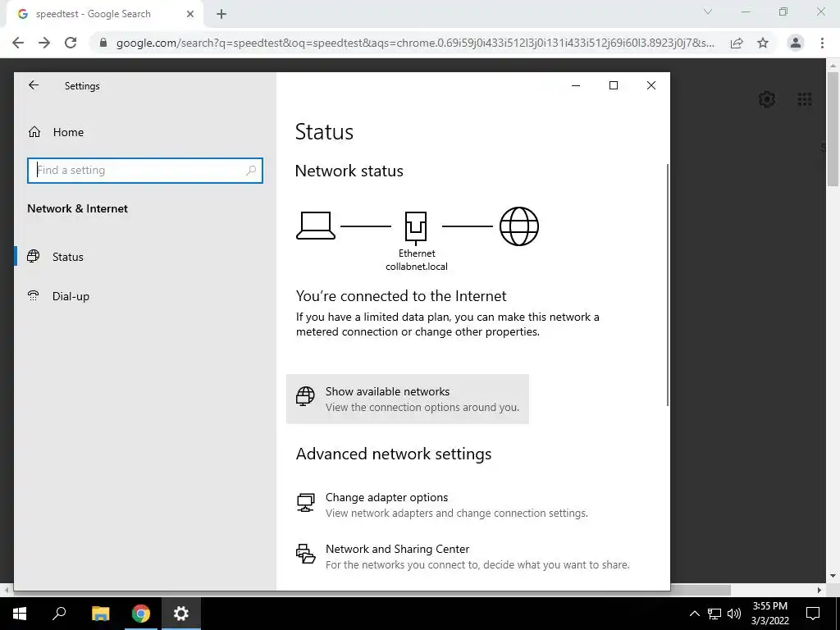Click the laptop icon in network diagram
Screen dimensions: 840x630
(x=316, y=226)
